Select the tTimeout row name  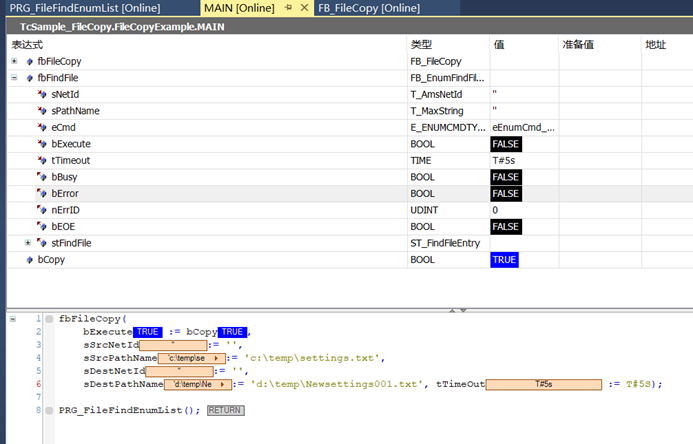click(71, 160)
